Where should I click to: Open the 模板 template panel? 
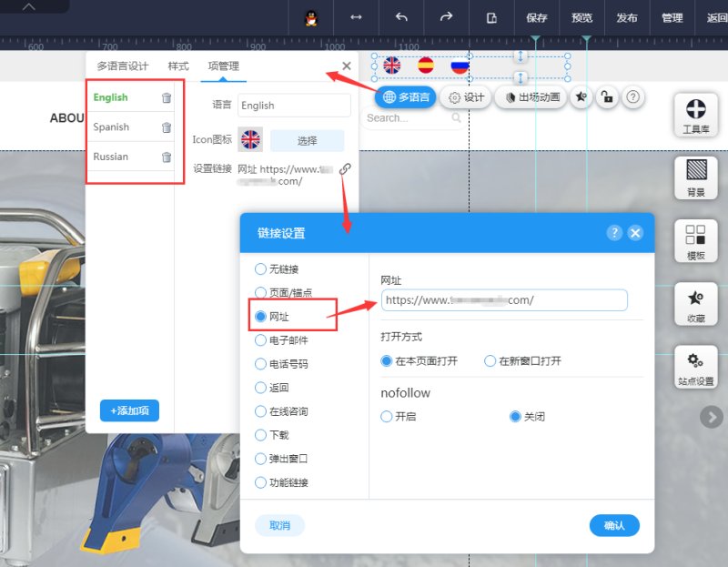(x=695, y=241)
